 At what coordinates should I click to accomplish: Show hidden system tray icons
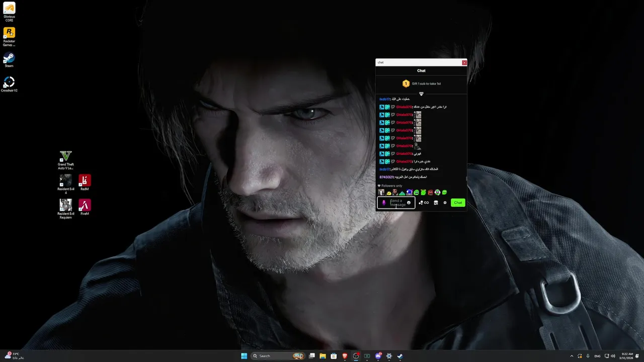coord(572,356)
